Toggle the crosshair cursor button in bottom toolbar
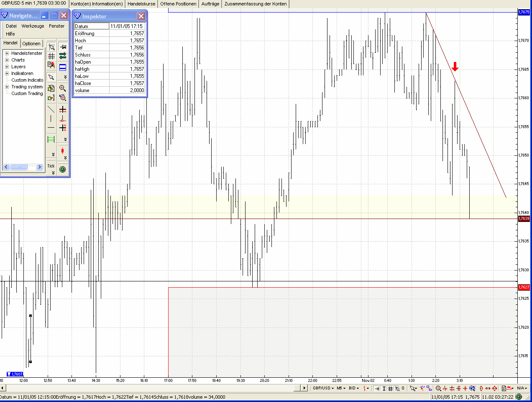Image resolution: width=532 pixels, height=402 pixels. 397,388
